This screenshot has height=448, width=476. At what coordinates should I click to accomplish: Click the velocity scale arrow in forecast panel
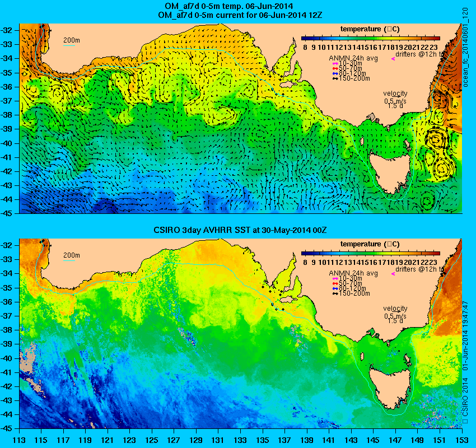click(x=396, y=97)
